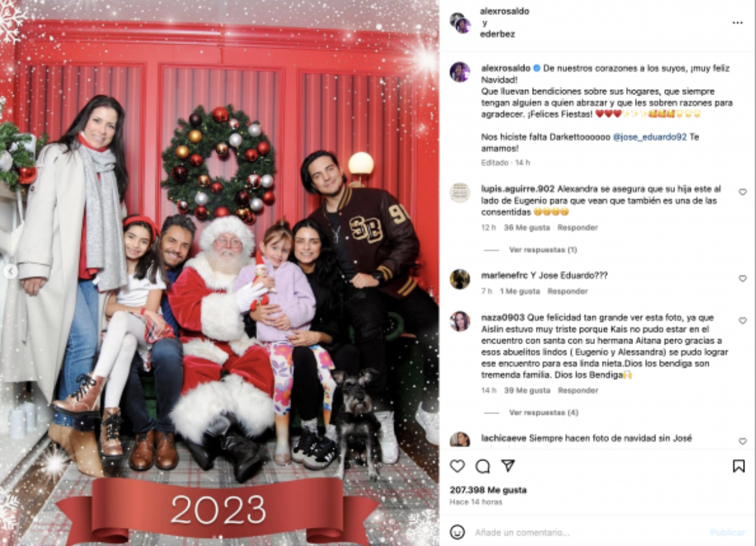This screenshot has height=546, width=756.
Task: Reply to the marlenefrc comment
Action: (x=568, y=291)
